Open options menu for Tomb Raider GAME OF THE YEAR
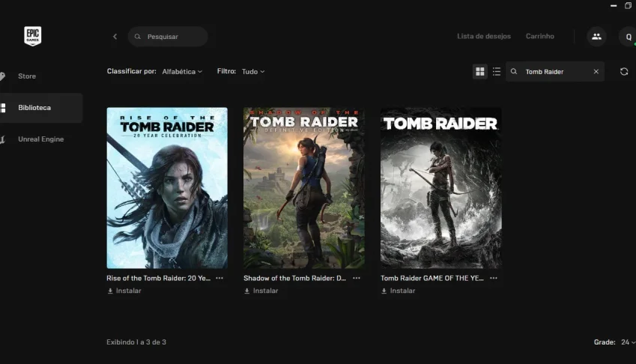This screenshot has height=364, width=636. [x=493, y=278]
